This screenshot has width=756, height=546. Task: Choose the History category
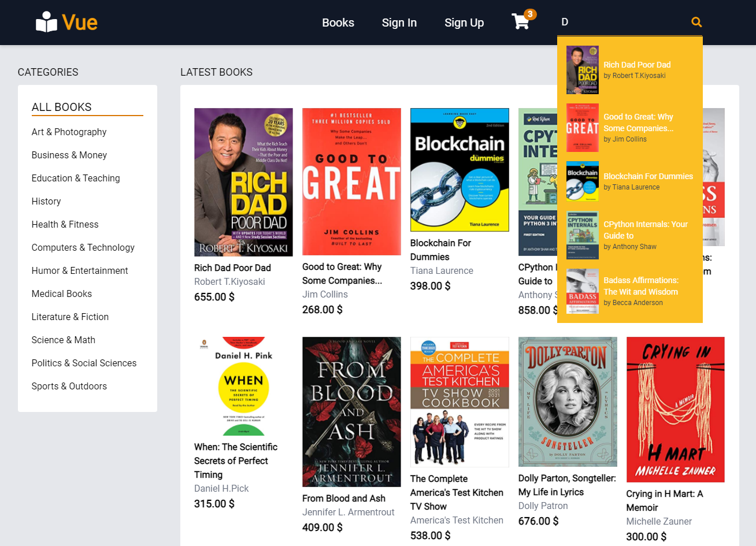(46, 201)
